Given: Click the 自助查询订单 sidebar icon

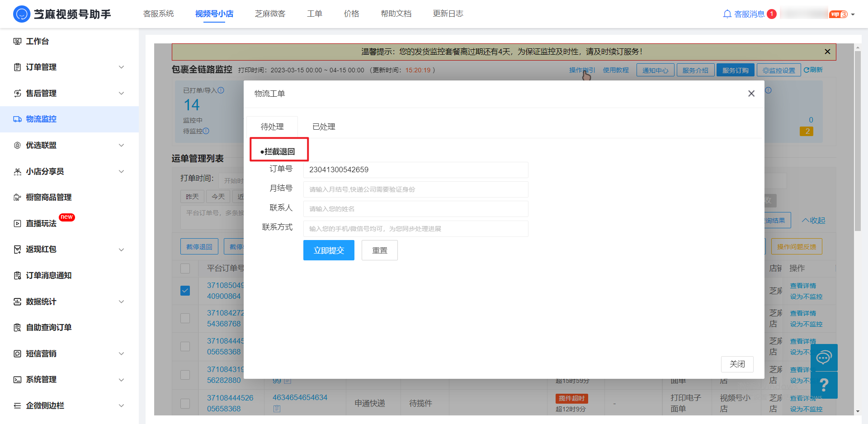Looking at the screenshot, I should [17, 327].
